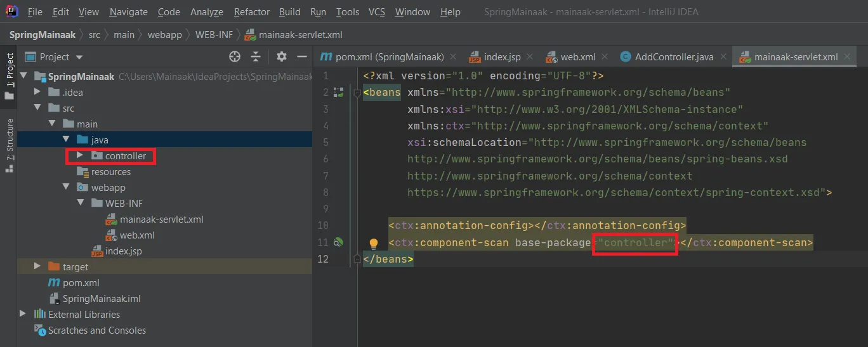Open the VCS menu

click(377, 12)
